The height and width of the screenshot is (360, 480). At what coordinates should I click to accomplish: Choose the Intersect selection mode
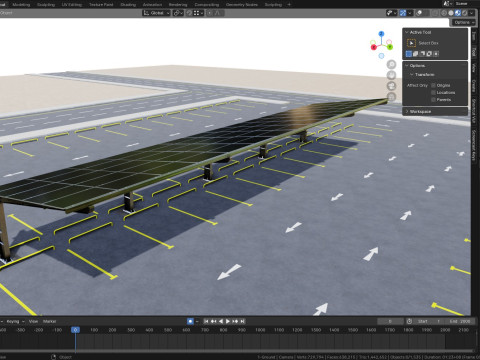436,54
